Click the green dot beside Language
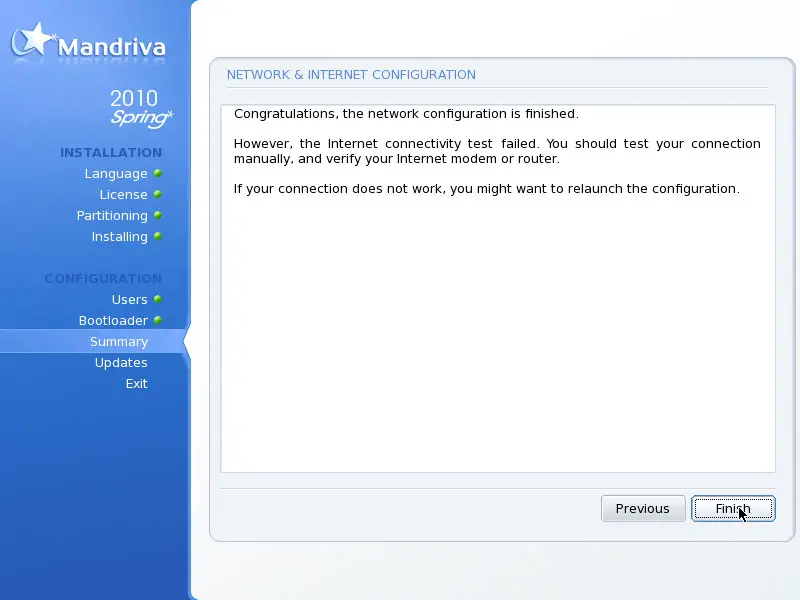Screen dimensions: 800x600 click(x=158, y=173)
